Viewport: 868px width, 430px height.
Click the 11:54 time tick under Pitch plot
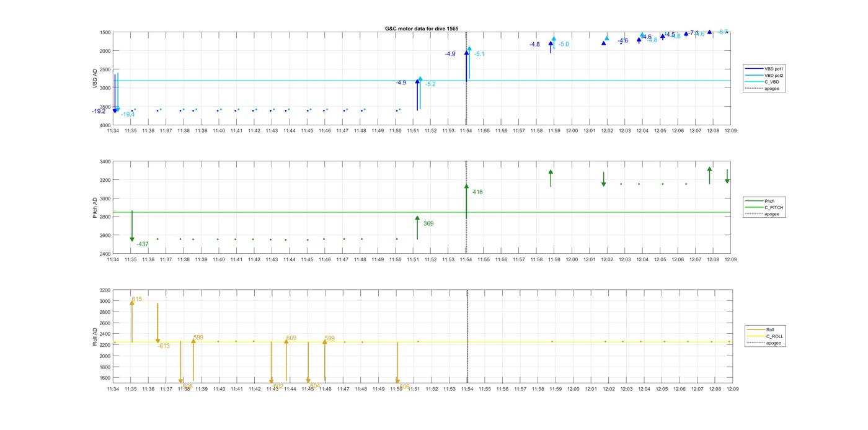(x=466, y=259)
